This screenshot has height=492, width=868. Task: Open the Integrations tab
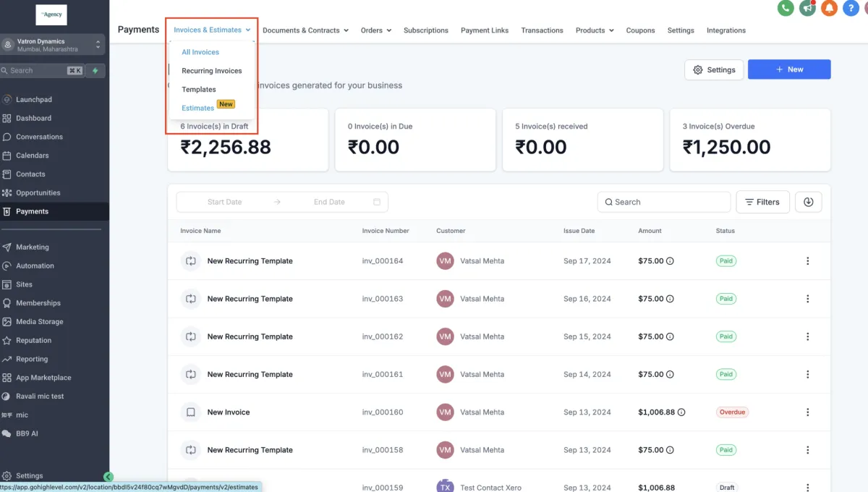(x=726, y=30)
